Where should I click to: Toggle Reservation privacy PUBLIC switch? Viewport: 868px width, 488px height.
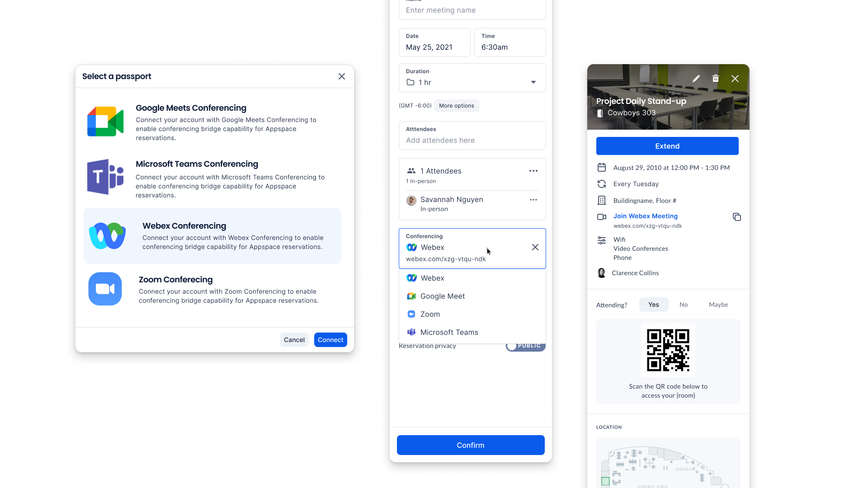(525, 346)
